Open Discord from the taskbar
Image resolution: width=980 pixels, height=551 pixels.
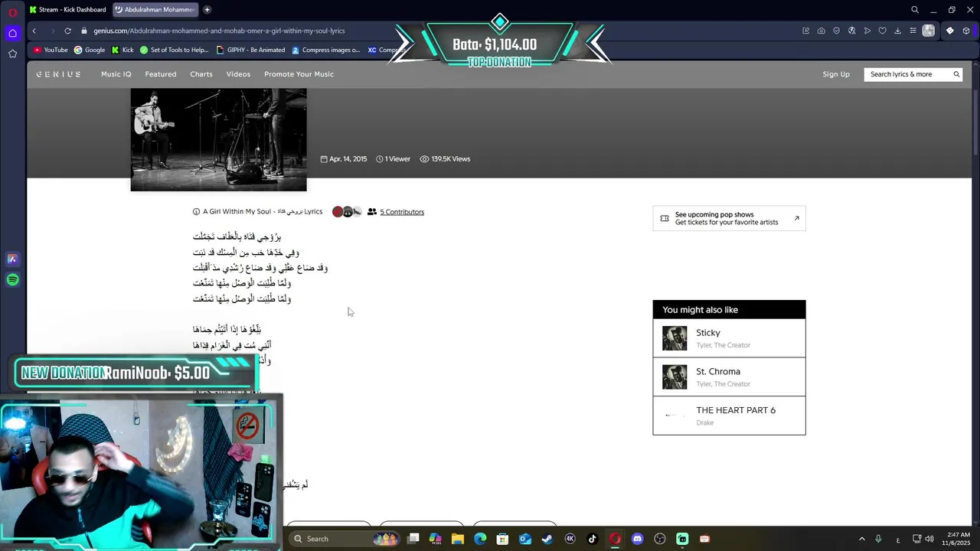[637, 539]
